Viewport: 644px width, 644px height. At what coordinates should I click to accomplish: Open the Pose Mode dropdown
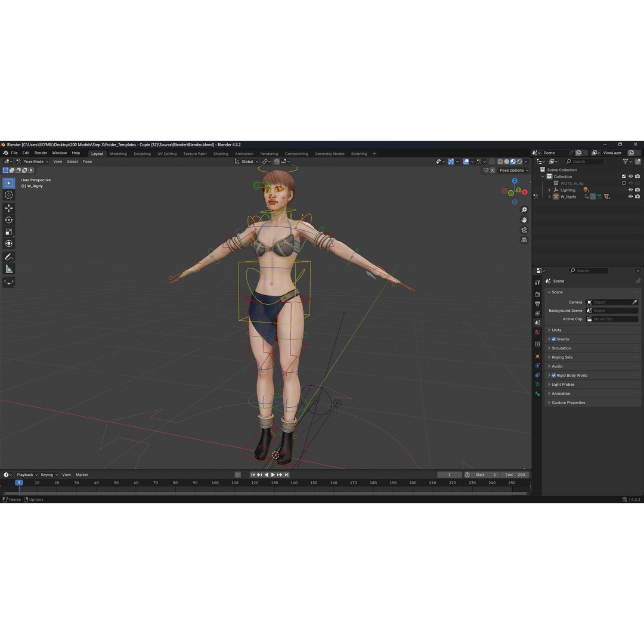pyautogui.click(x=32, y=162)
